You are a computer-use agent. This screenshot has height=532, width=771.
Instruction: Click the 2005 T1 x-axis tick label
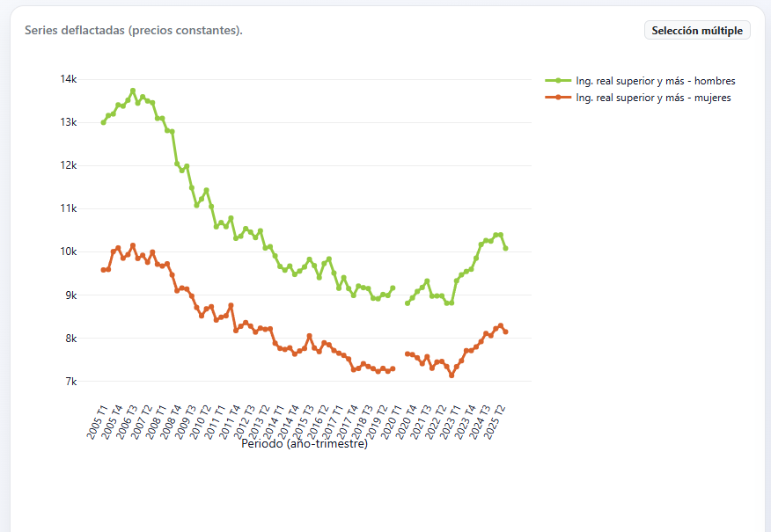(x=97, y=422)
